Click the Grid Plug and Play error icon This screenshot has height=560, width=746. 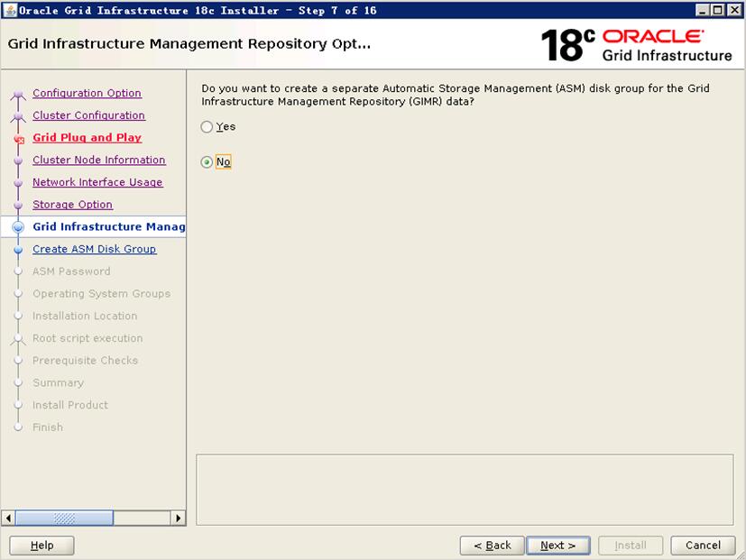[x=19, y=140]
